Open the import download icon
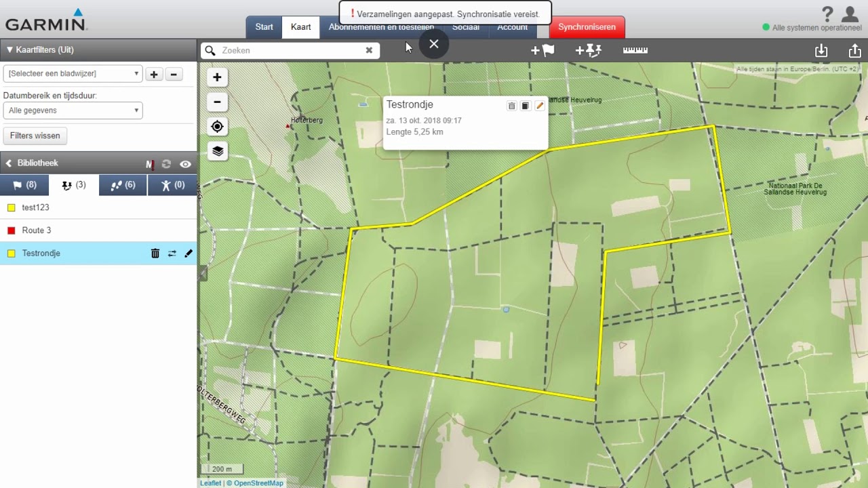This screenshot has width=868, height=488. (821, 51)
